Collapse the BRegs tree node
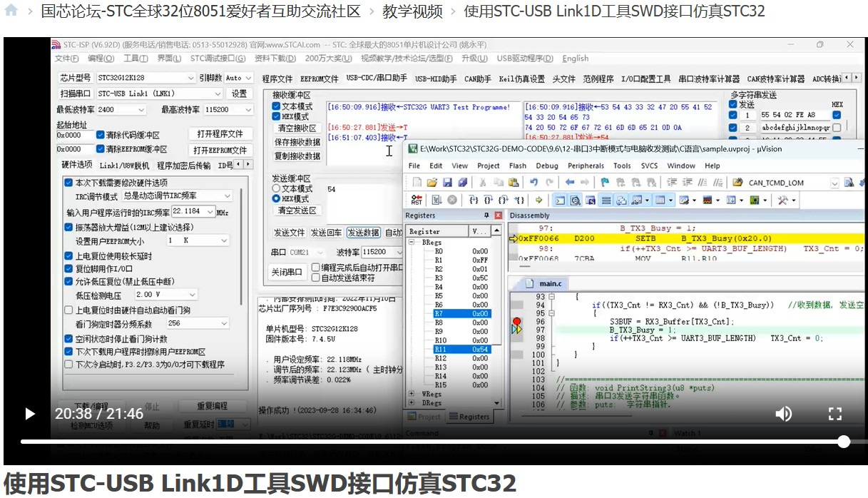The image size is (868, 498). click(x=412, y=243)
